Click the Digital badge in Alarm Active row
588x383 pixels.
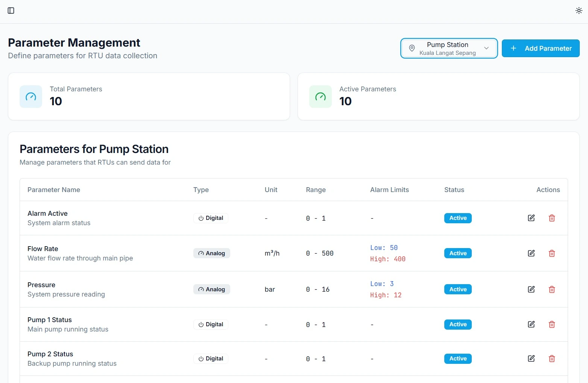pos(211,218)
